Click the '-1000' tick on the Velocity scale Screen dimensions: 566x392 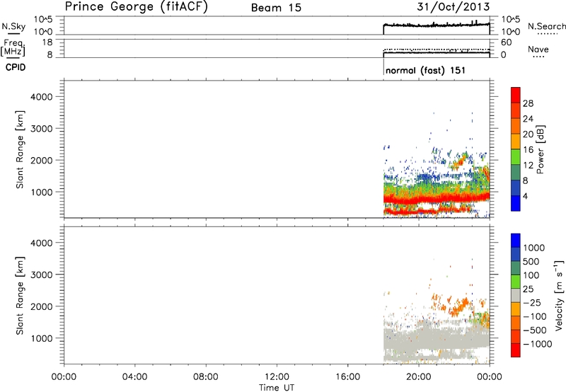(x=537, y=344)
